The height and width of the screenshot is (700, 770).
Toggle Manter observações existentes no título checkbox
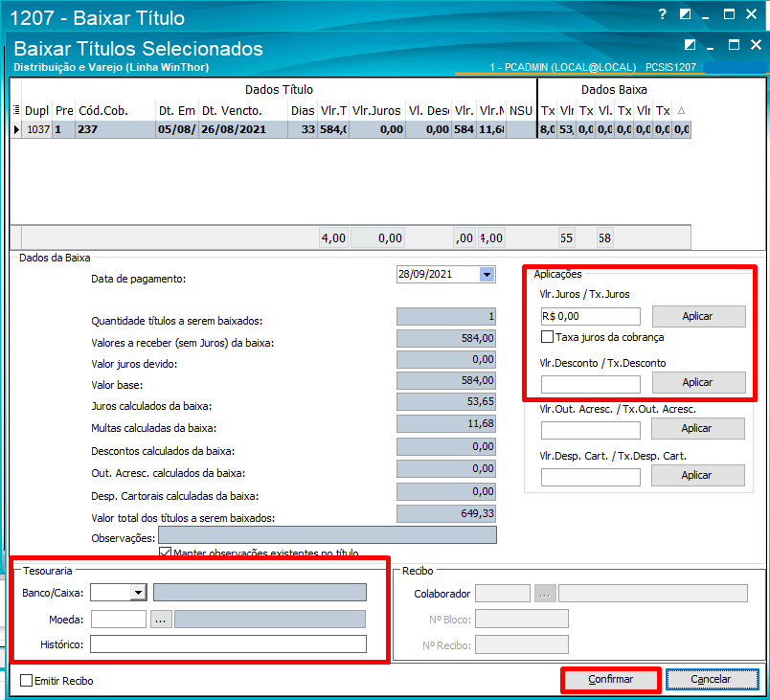[165, 553]
